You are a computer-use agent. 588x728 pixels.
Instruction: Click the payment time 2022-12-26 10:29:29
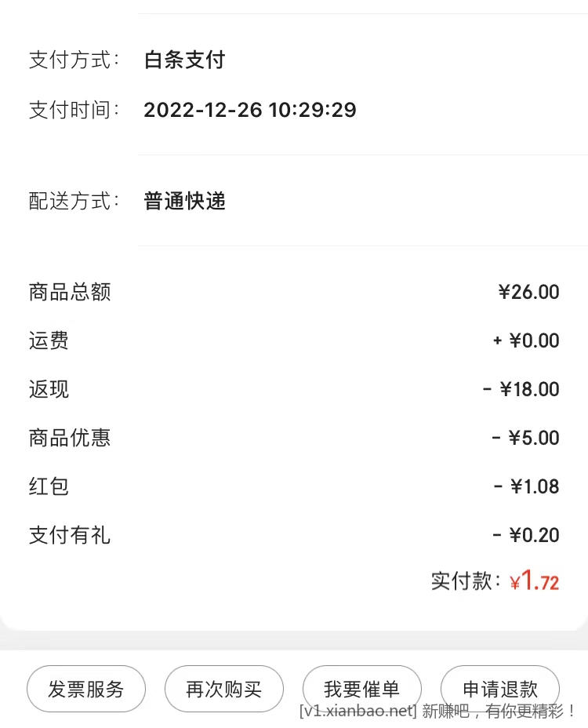249,110
